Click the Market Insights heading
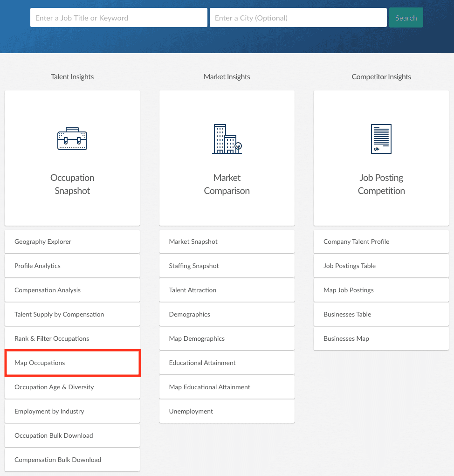The image size is (454, 476). pos(227,77)
